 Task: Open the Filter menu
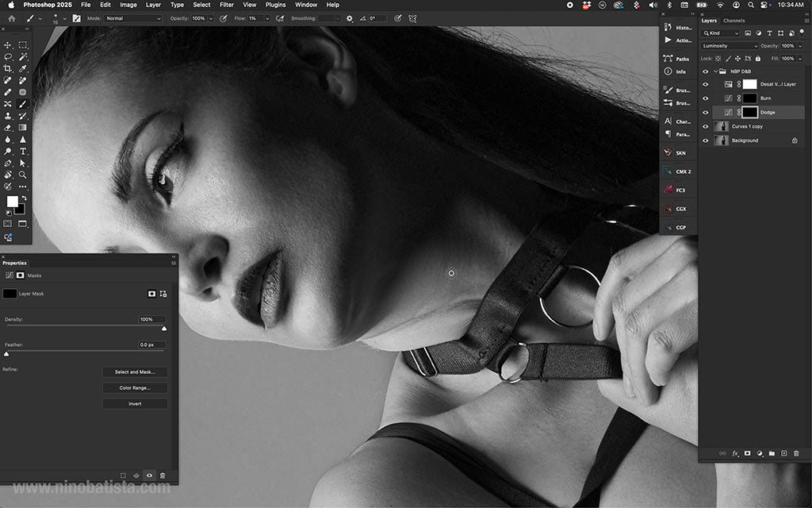227,4
